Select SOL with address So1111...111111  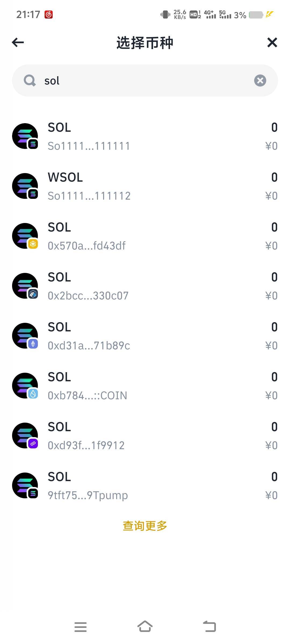[145, 136]
